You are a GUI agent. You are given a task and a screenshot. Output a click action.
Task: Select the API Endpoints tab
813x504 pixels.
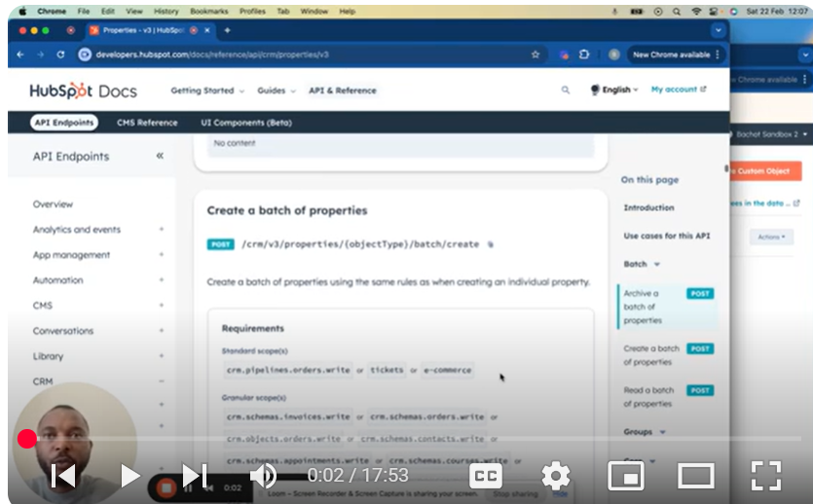pyautogui.click(x=64, y=123)
